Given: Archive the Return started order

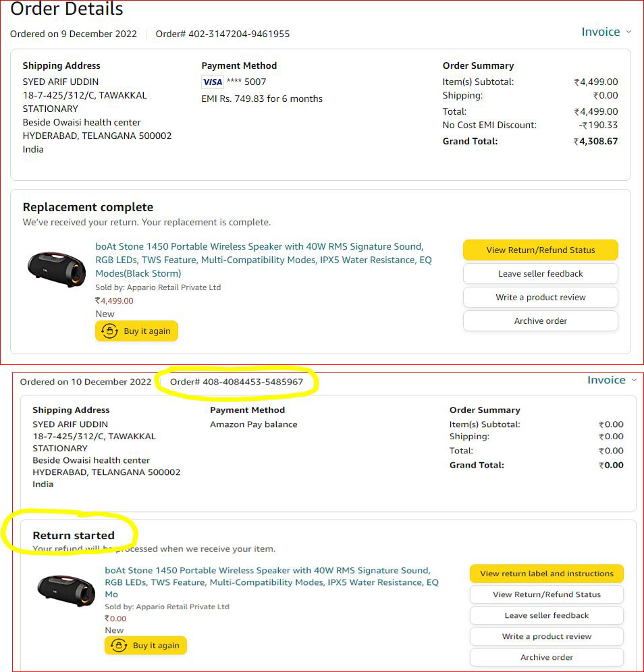Looking at the screenshot, I should click(546, 657).
